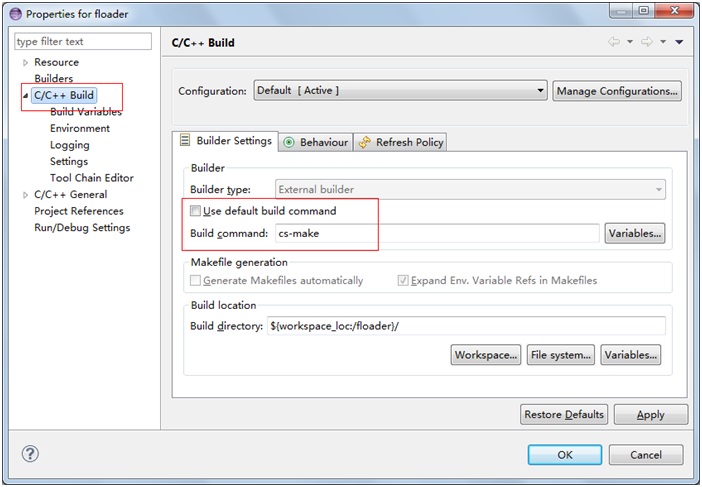Switch to the Behaviour tab
This screenshot has width=702, height=487.
(x=317, y=142)
